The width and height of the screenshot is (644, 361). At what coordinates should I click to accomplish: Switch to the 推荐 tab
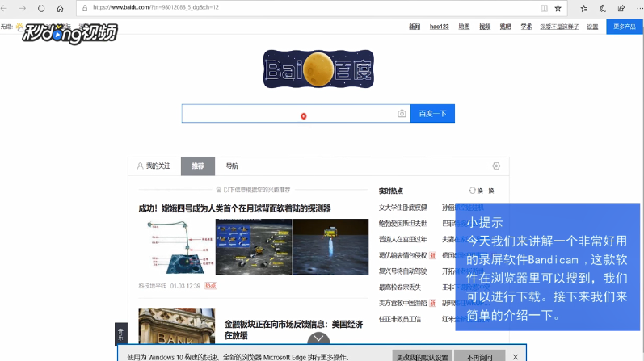[198, 166]
